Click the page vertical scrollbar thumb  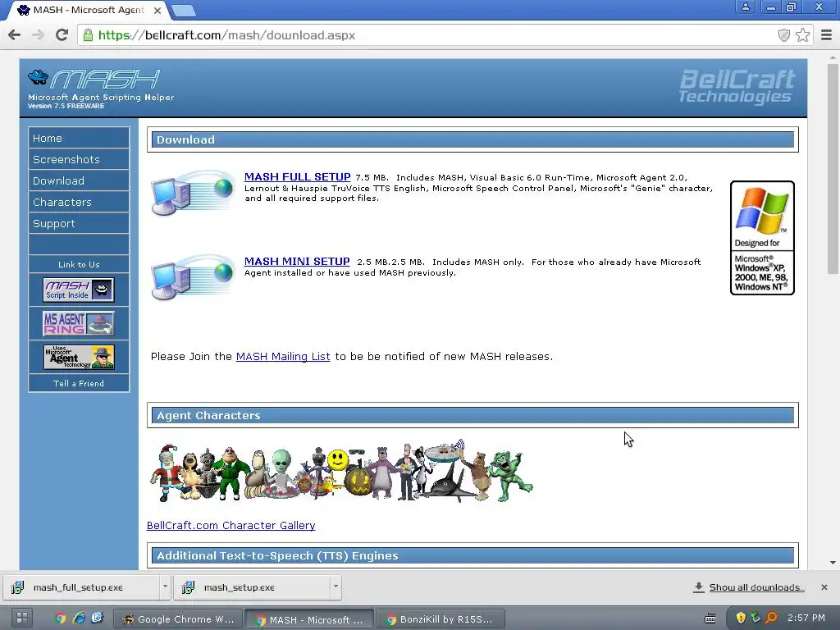[x=833, y=171]
